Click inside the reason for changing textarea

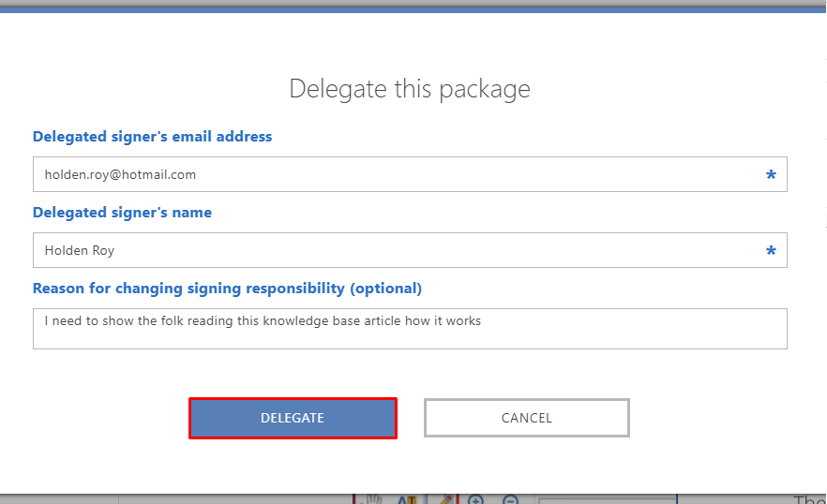click(x=410, y=329)
